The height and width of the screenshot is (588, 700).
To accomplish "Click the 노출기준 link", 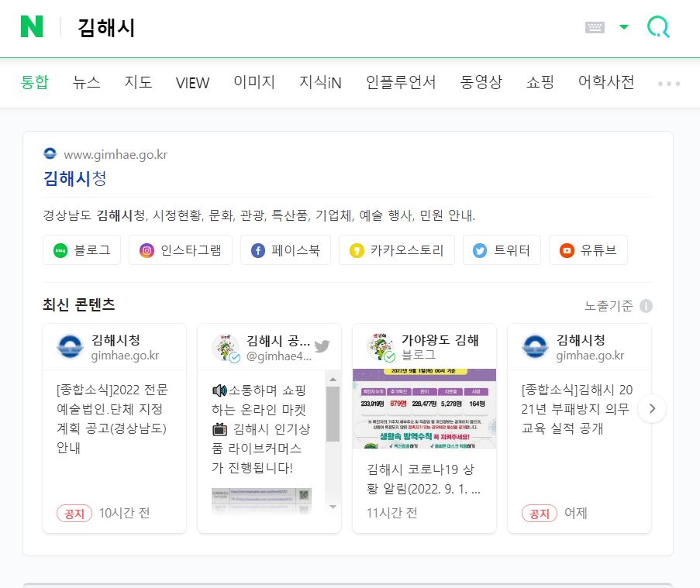I will click(x=609, y=306).
